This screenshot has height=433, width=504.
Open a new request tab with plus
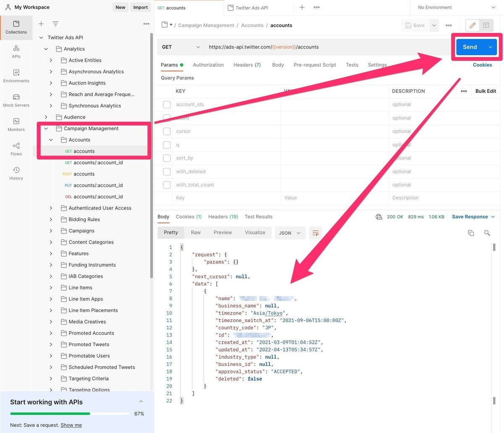click(x=302, y=7)
